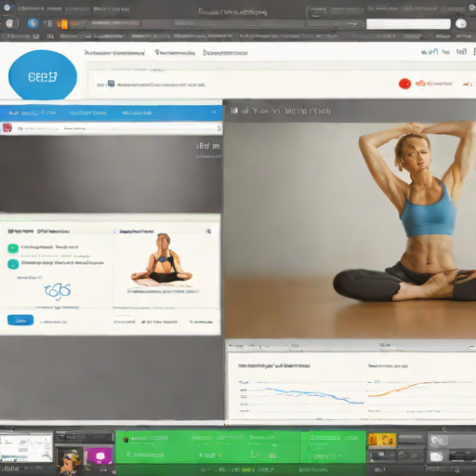This screenshot has width=476, height=476.
Task: Click the red icon beside the address row
Action: pyautogui.click(x=7, y=127)
